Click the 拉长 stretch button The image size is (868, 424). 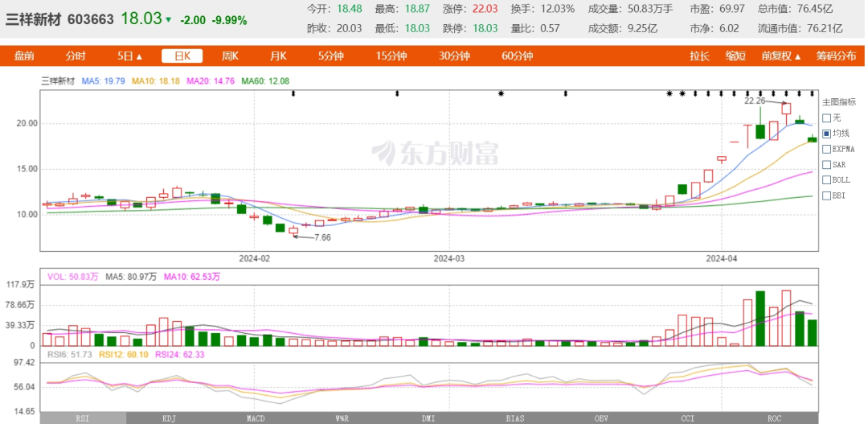699,56
